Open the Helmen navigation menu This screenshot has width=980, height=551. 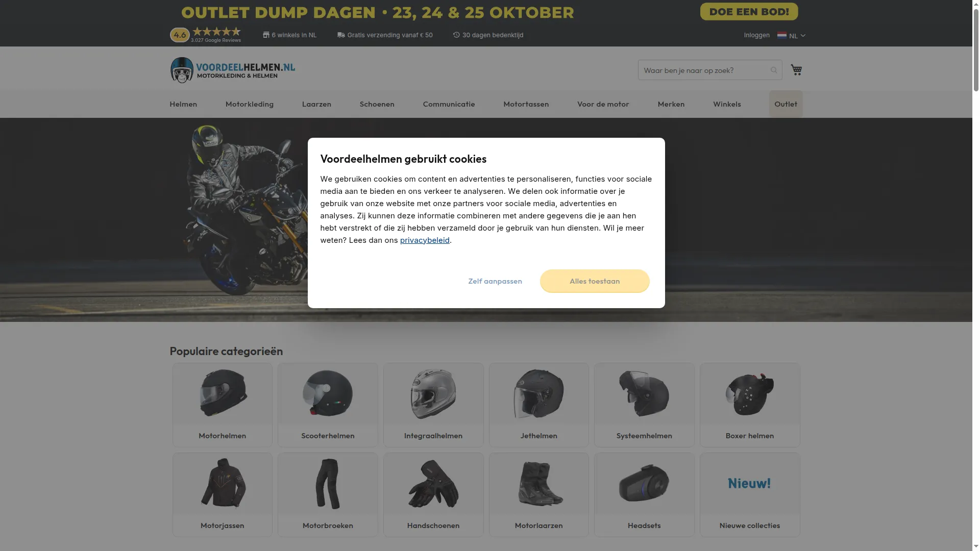(183, 104)
